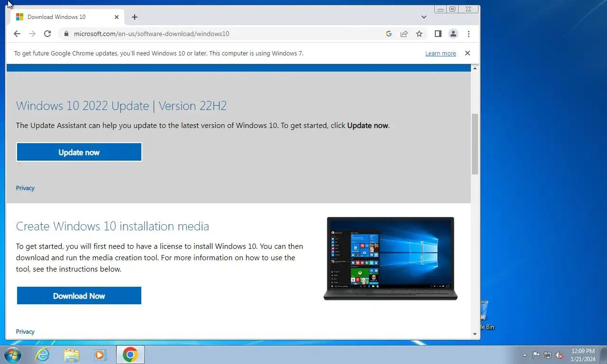Click the page scrollbar down arrow
607x364 pixels.
pos(475,334)
